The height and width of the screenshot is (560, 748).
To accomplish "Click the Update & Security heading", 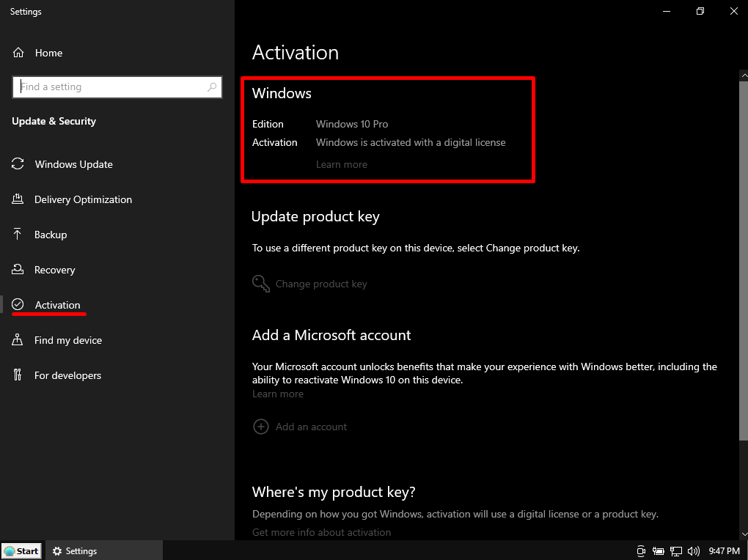I will click(54, 121).
